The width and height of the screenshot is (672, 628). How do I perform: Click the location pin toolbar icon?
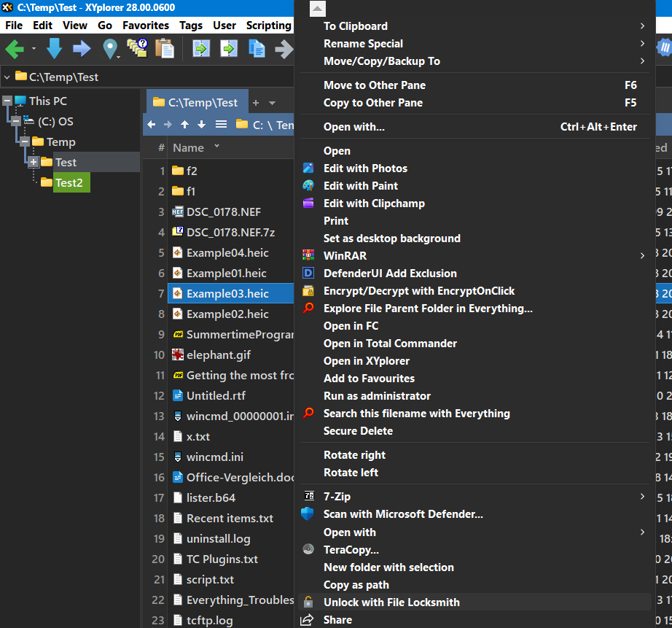(111, 49)
